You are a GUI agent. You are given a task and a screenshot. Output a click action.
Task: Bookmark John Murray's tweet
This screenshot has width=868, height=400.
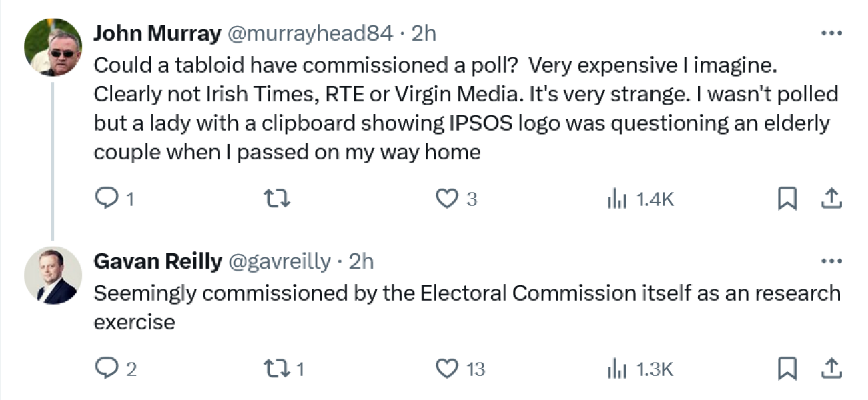[x=787, y=199]
